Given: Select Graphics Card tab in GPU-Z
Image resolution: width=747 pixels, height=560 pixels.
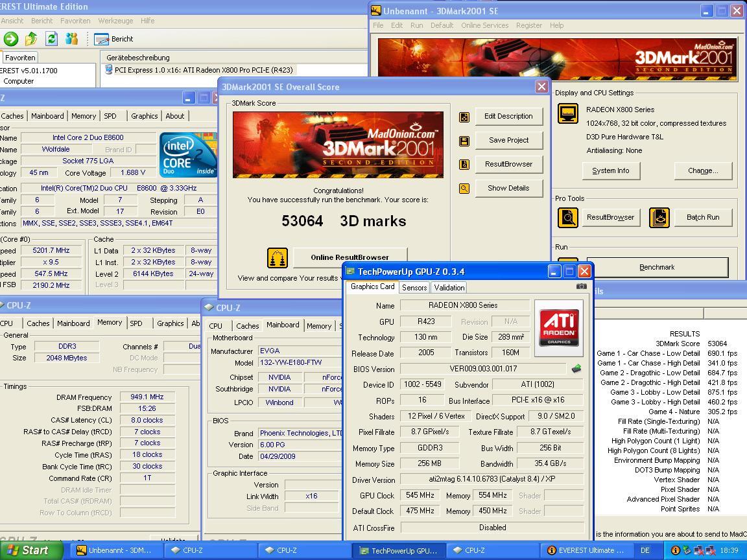Looking at the screenshot, I should click(x=373, y=286).
